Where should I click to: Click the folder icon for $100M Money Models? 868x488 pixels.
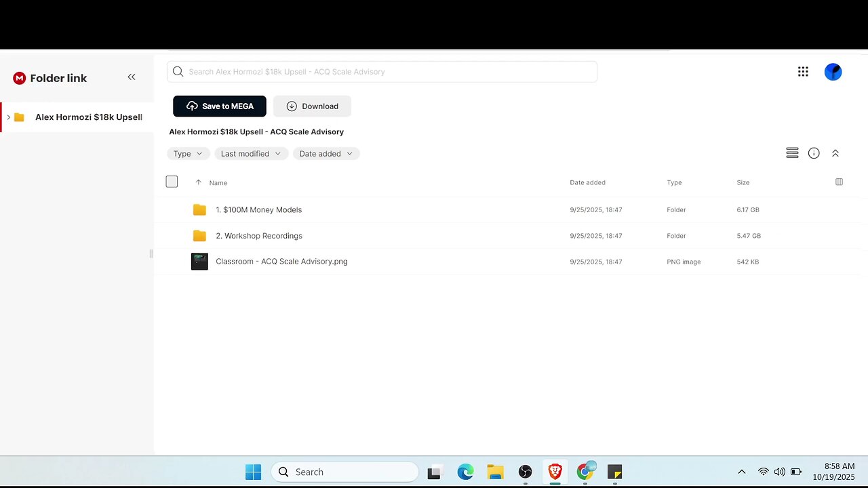199,210
